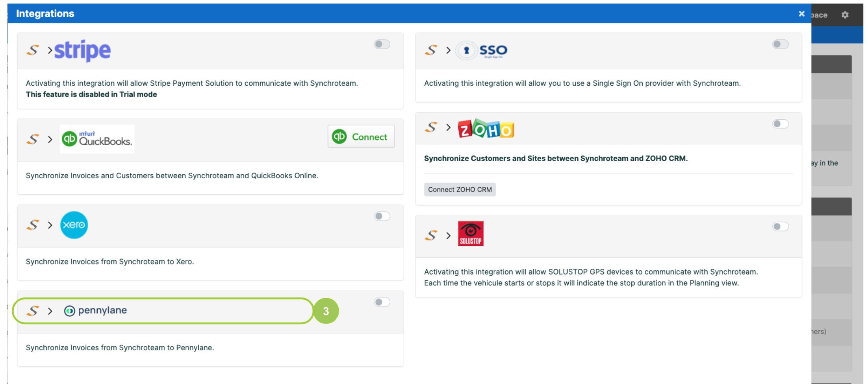Viewport: 868px width, 384px height.
Task: Click chevron arrow before ZOHO logo
Action: [x=448, y=127]
